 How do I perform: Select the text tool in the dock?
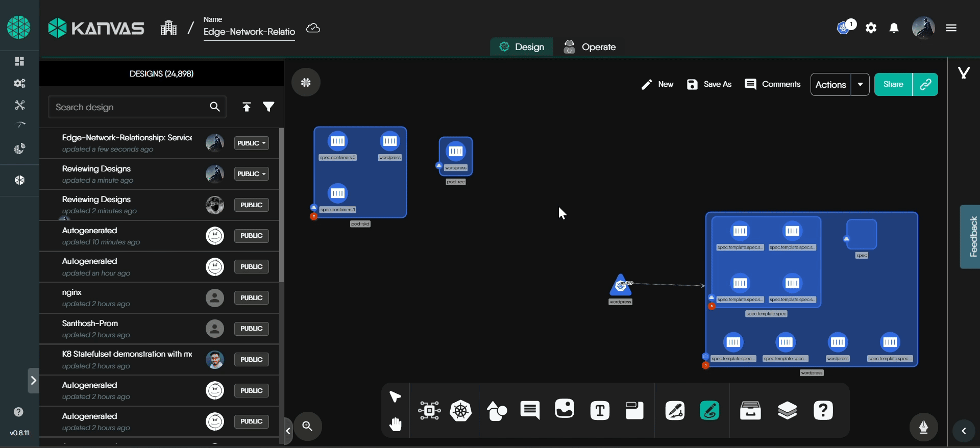600,411
